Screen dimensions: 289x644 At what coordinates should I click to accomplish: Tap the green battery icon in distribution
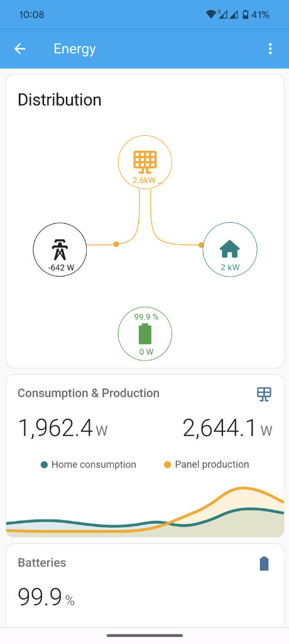tap(145, 334)
